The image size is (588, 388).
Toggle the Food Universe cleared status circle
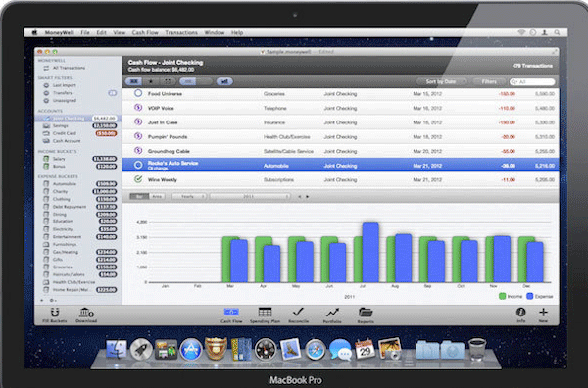(x=138, y=93)
